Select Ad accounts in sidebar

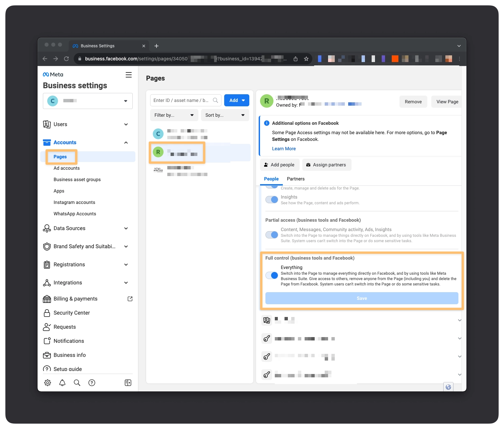(67, 168)
